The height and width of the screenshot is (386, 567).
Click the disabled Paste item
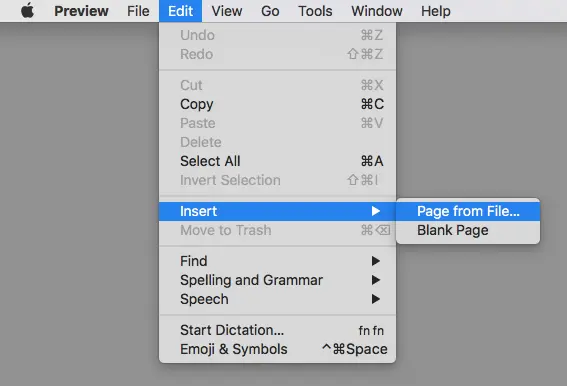click(x=277, y=123)
